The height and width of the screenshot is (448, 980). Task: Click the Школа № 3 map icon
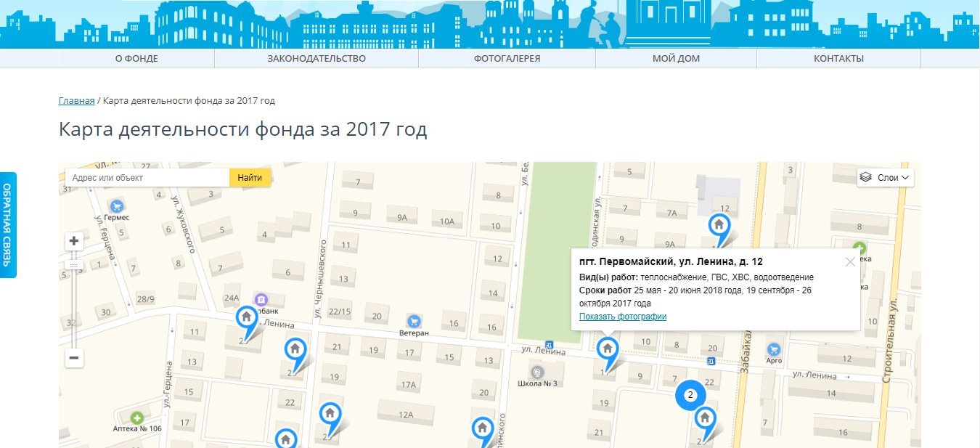(537, 371)
